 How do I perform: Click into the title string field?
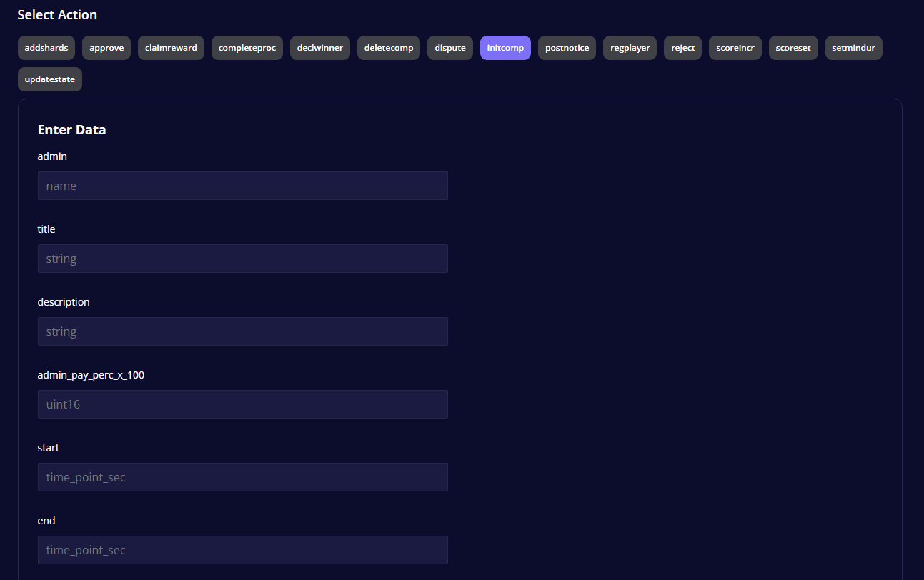[242, 259]
